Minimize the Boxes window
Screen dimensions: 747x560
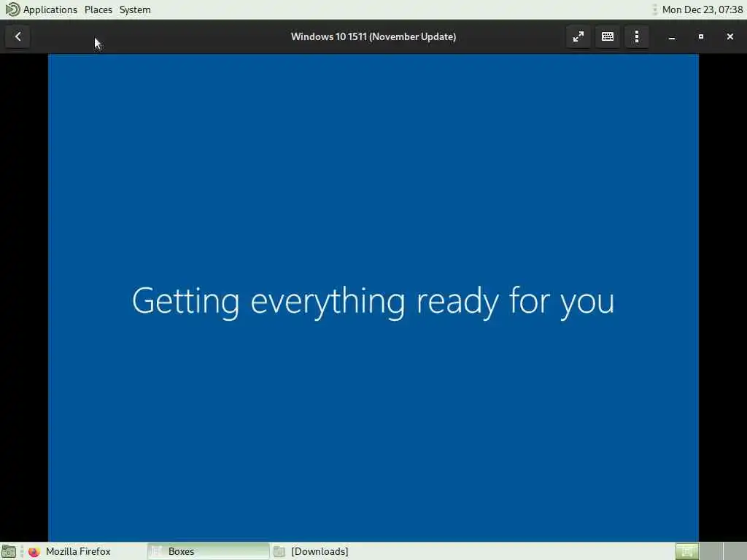(x=672, y=36)
